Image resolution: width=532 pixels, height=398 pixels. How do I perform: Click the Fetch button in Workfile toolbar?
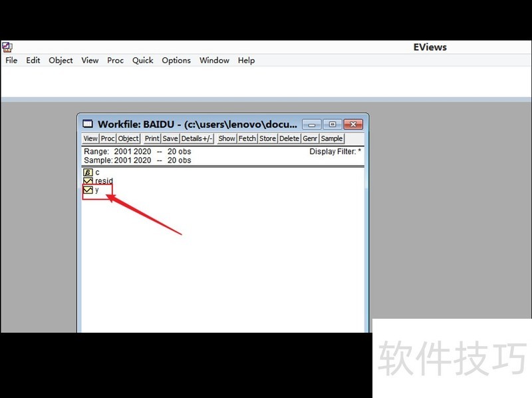[x=247, y=138]
